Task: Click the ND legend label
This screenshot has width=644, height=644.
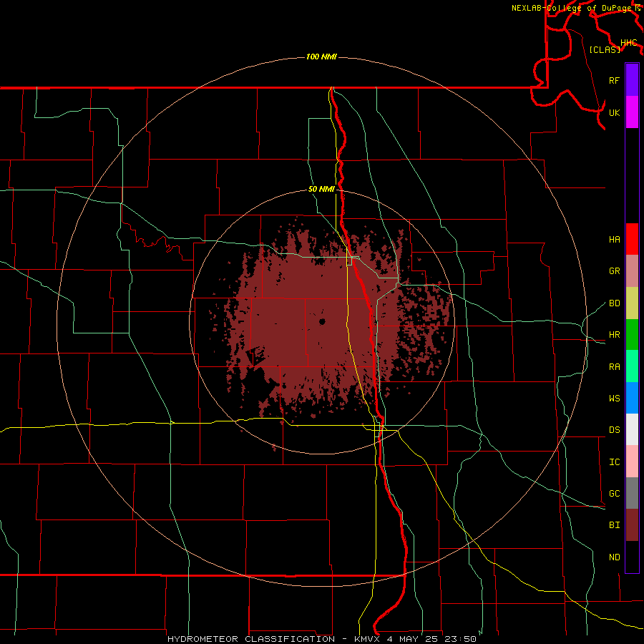Action: [614, 557]
